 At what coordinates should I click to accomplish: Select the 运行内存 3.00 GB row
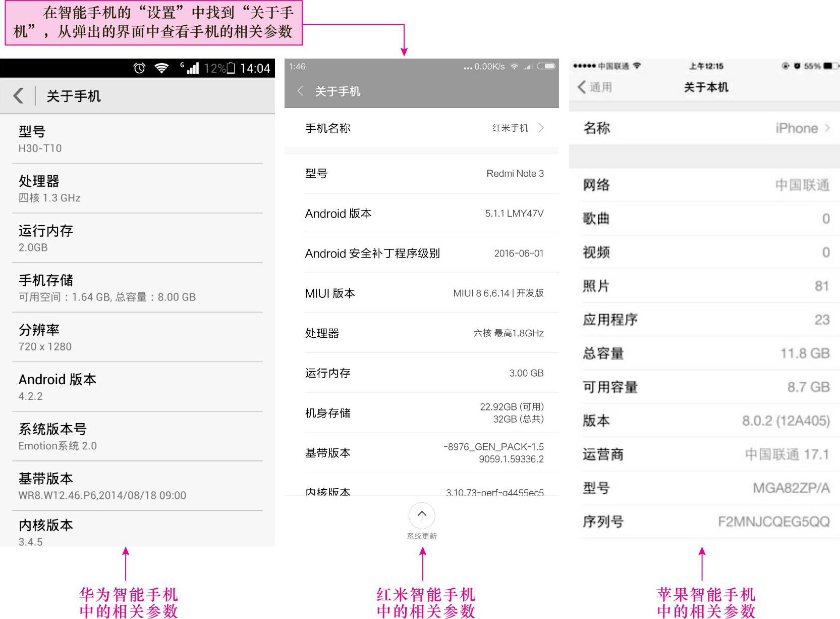click(x=422, y=373)
